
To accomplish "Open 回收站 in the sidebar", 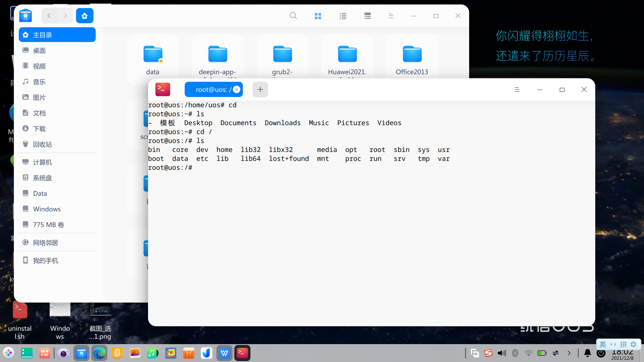I will [x=42, y=144].
